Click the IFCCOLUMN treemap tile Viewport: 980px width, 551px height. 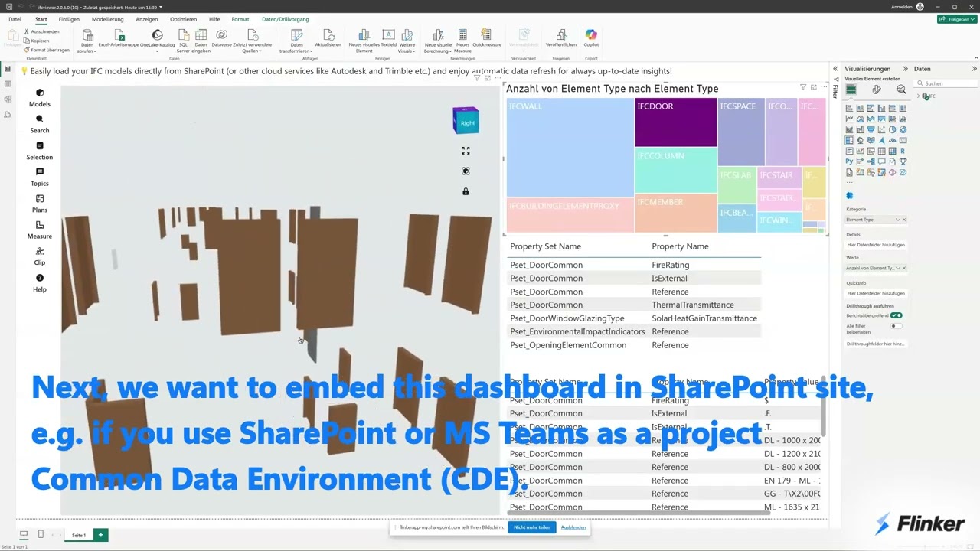[675, 170]
